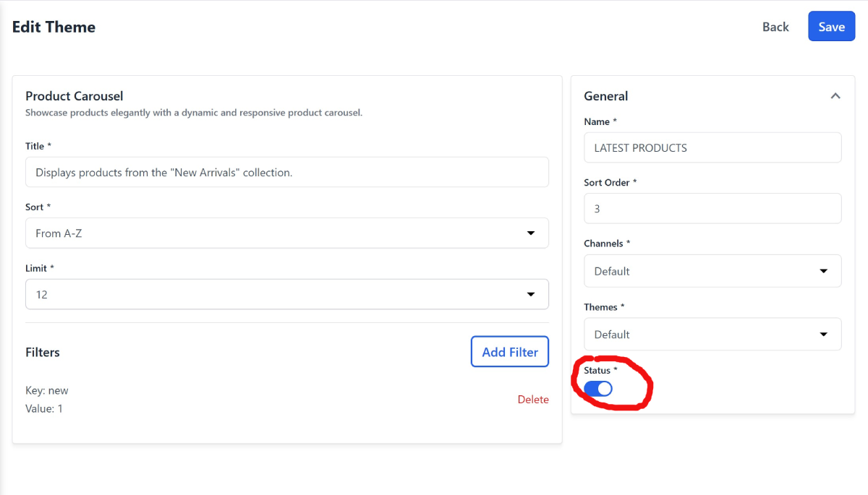Delete the 'new' key filter

point(533,400)
